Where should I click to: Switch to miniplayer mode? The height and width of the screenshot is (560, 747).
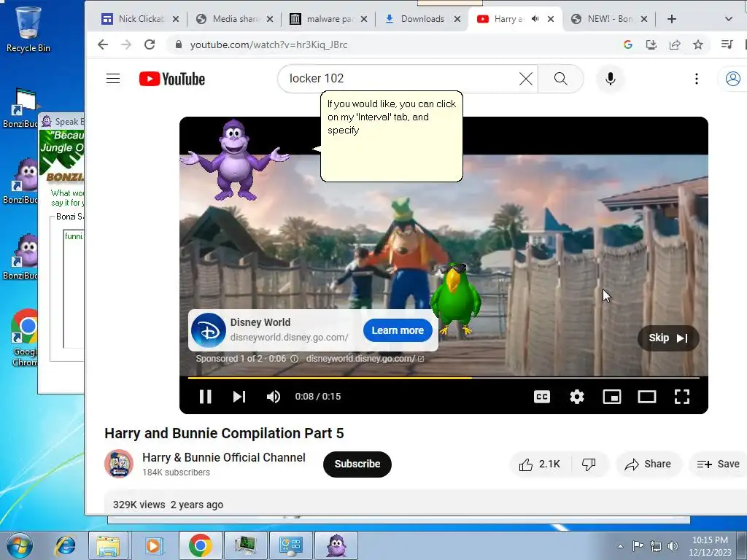coord(612,397)
